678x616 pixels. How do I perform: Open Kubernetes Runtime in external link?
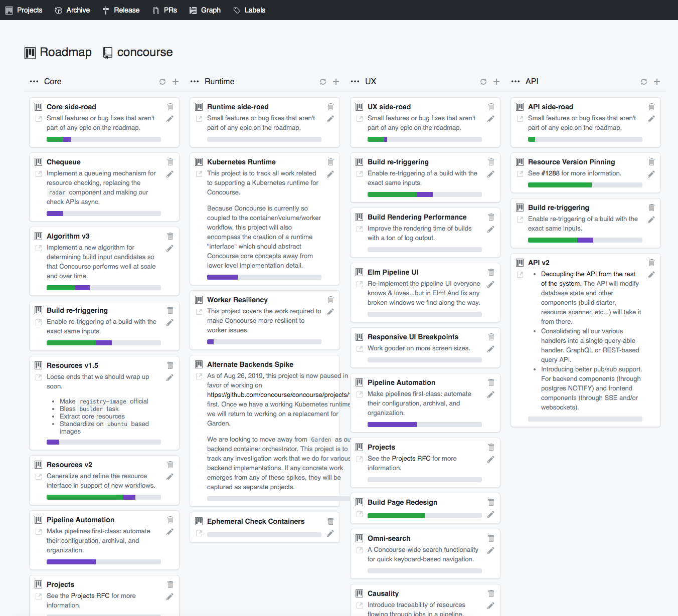[x=199, y=174]
